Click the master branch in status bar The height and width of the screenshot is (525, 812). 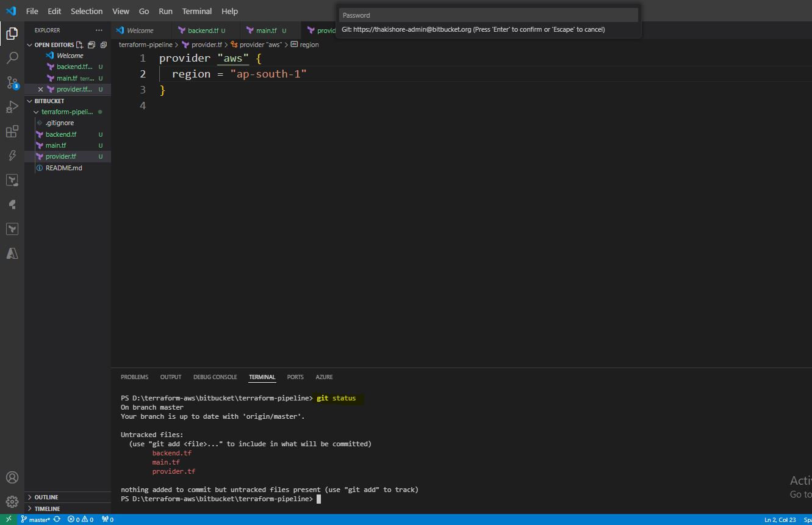pyautogui.click(x=35, y=520)
